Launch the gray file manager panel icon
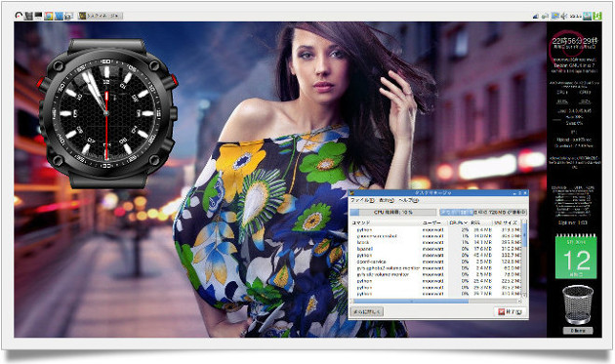The width and height of the screenshot is (615, 364). (x=28, y=16)
